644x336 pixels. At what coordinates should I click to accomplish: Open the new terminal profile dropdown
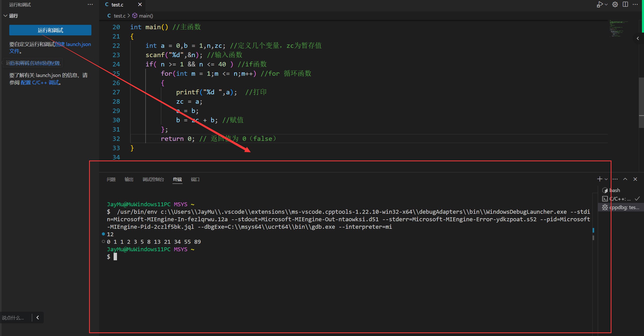(x=606, y=179)
